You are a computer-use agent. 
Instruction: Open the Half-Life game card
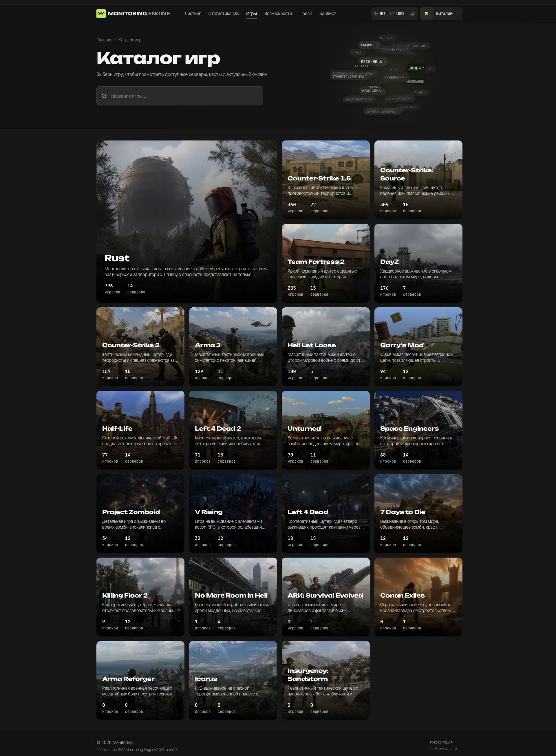140,430
